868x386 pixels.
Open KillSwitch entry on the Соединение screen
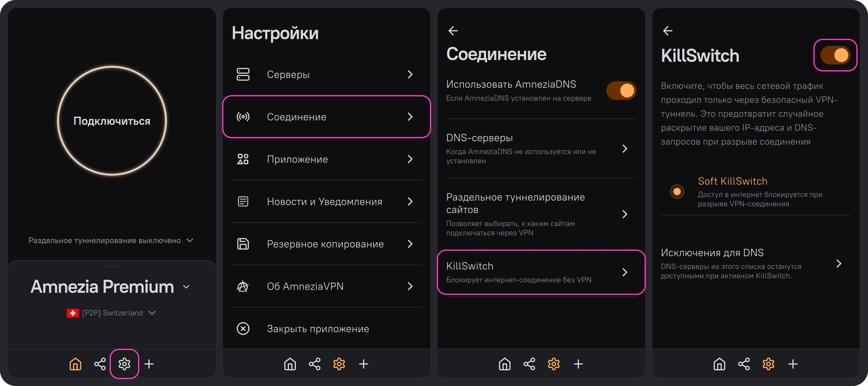pos(541,272)
